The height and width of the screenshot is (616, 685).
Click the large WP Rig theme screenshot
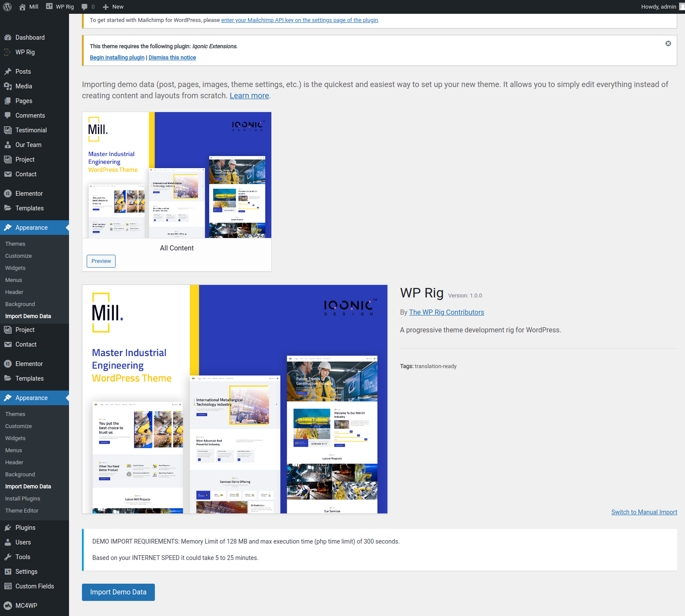(235, 399)
